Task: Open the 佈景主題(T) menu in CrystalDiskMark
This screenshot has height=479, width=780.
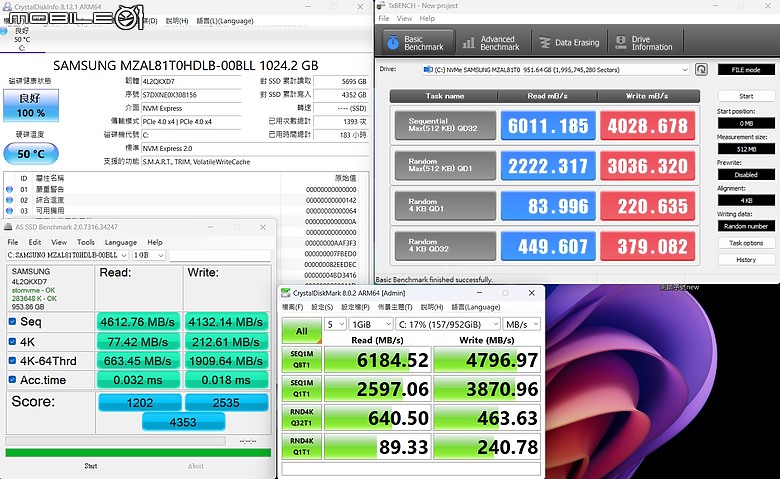Action: point(394,307)
